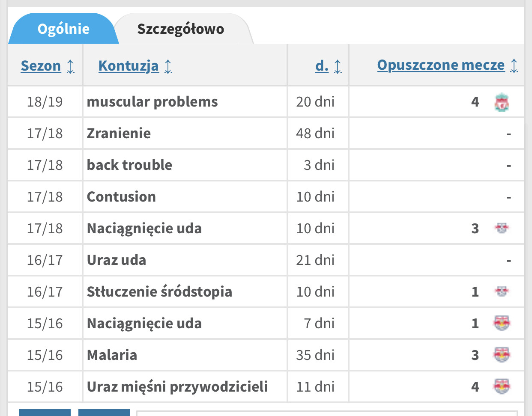Click Salzburg crest in Uraz mięśni przywodzicieli row

click(502, 386)
